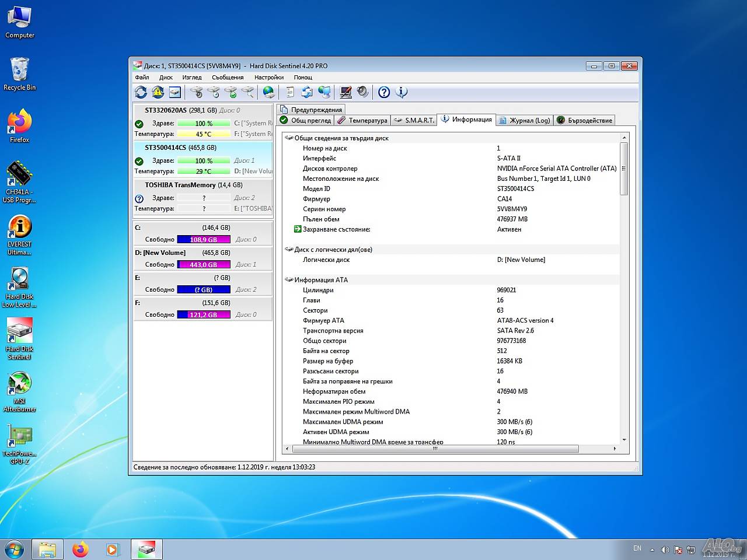Screen dimensions: 747x560
Task: Click the globe over disk toolbar icon
Action: tap(268, 92)
